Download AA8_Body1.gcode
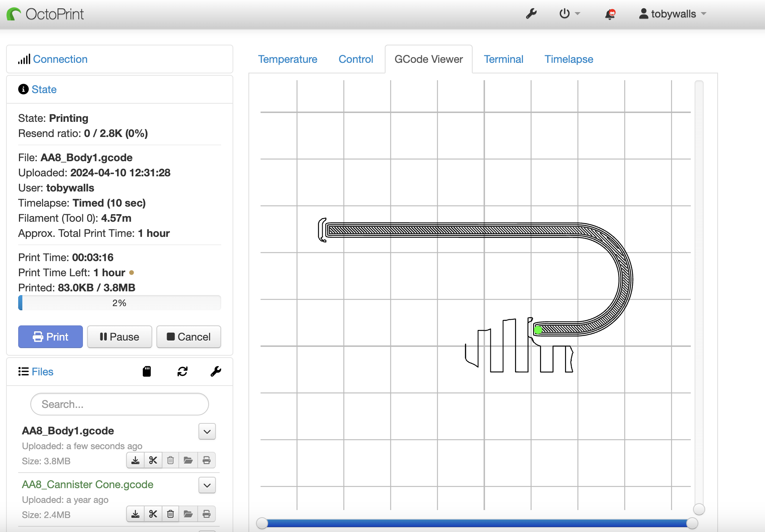Viewport: 765px width, 532px height. pos(135,460)
